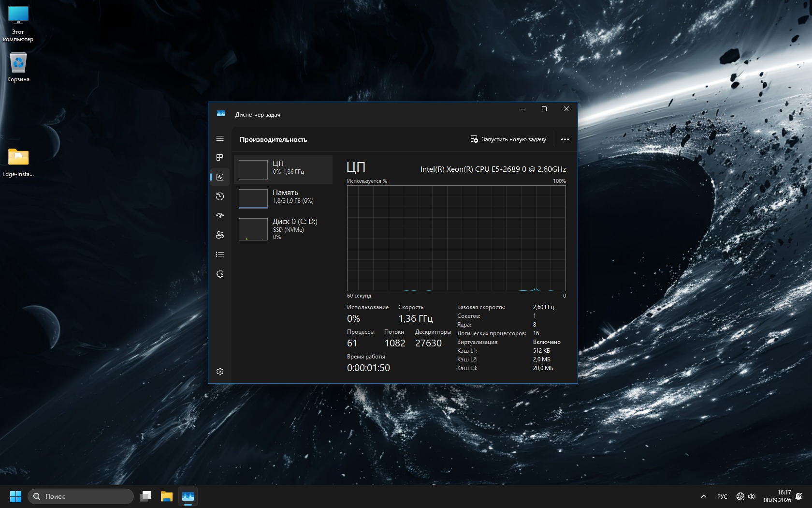This screenshot has width=812, height=508.
Task: Open the volume speaker tray icon
Action: tap(752, 496)
